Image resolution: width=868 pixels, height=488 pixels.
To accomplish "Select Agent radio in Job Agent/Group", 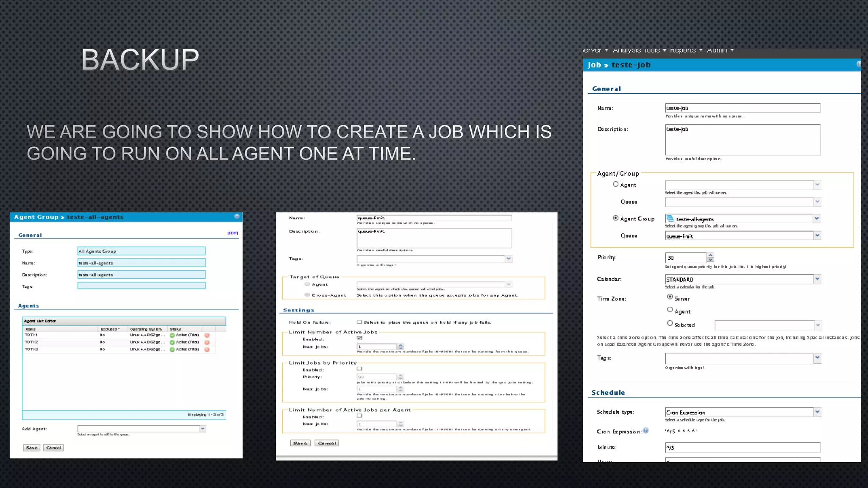I will point(615,184).
